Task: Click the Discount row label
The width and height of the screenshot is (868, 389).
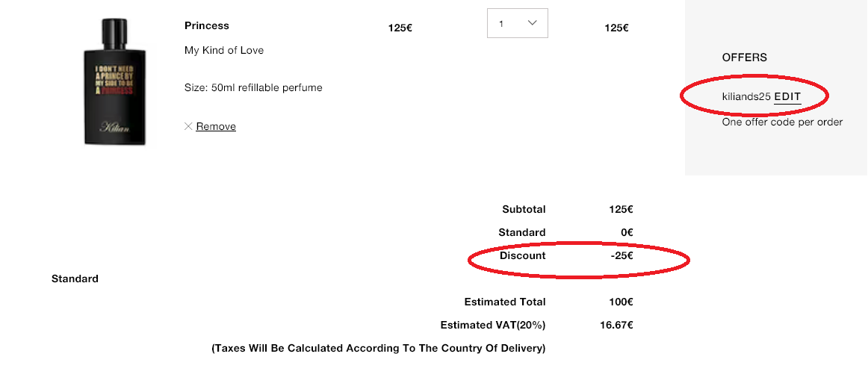Action: pos(523,255)
